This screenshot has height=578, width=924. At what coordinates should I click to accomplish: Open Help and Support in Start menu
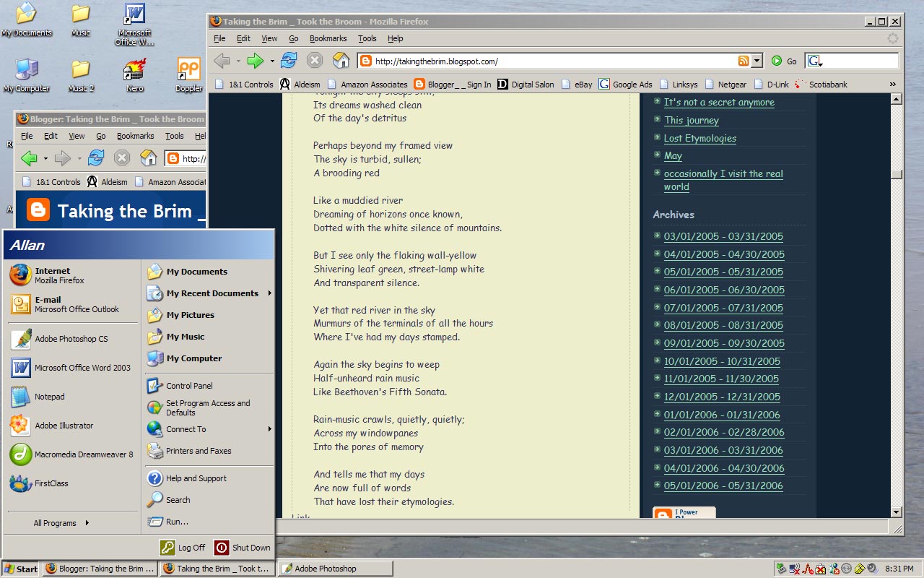[209, 478]
